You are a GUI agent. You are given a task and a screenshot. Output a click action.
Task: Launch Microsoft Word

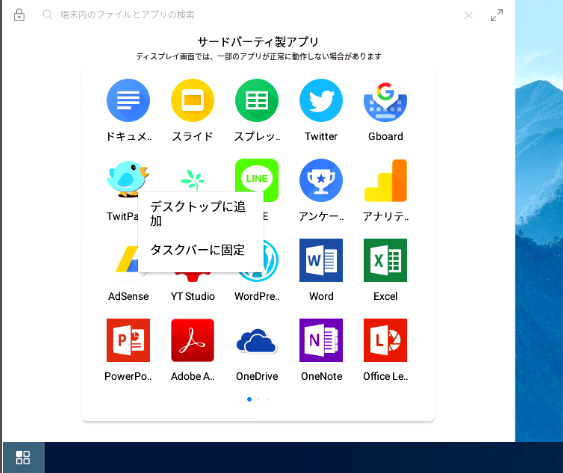click(x=321, y=260)
